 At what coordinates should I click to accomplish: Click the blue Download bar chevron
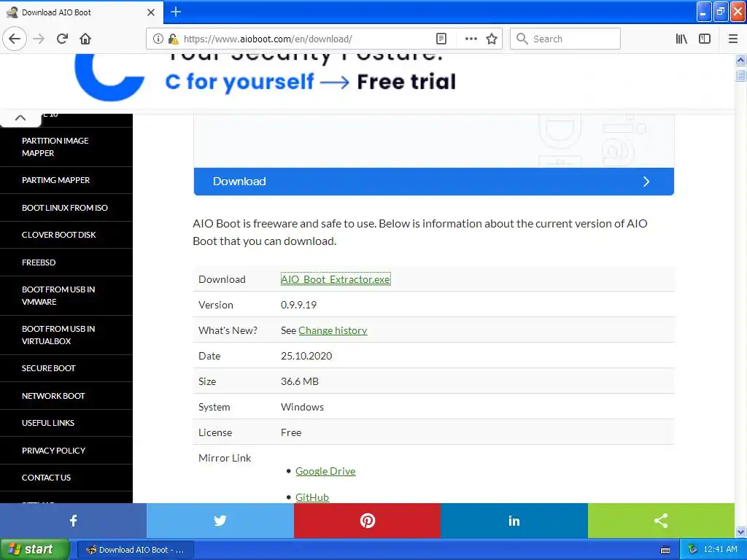646,182
